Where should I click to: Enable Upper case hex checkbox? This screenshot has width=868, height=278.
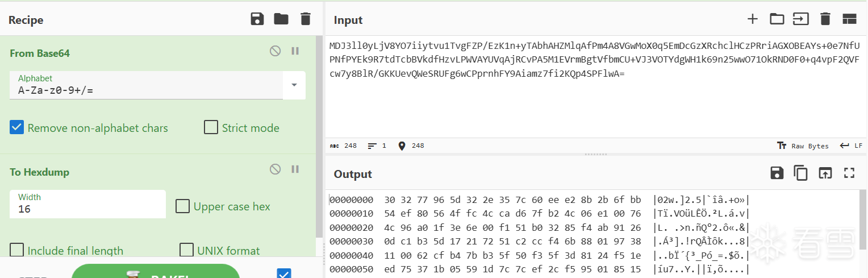click(x=182, y=206)
